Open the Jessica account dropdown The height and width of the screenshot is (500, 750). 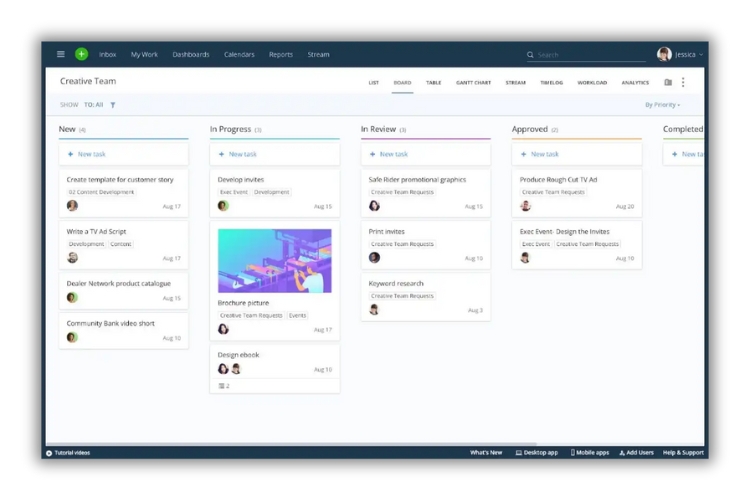coord(689,55)
